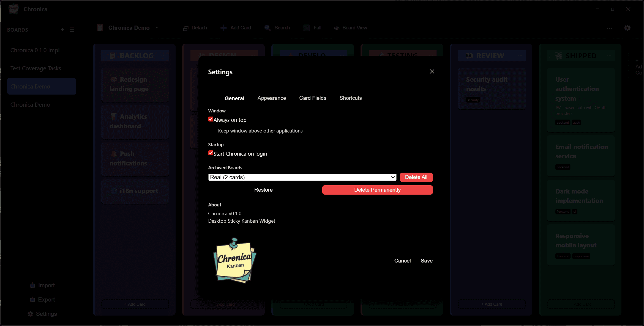
Task: Open the Chronica Demo board switcher arrow
Action: (x=157, y=28)
